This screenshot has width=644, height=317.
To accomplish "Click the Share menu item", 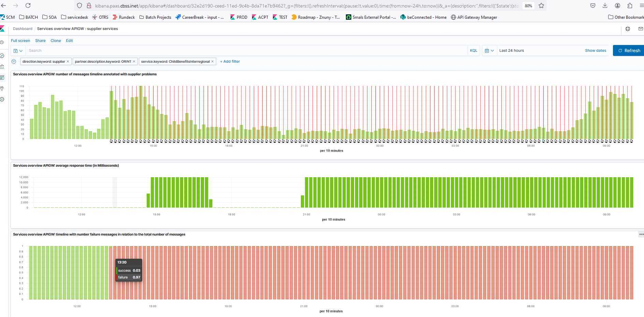I will (x=40, y=41).
